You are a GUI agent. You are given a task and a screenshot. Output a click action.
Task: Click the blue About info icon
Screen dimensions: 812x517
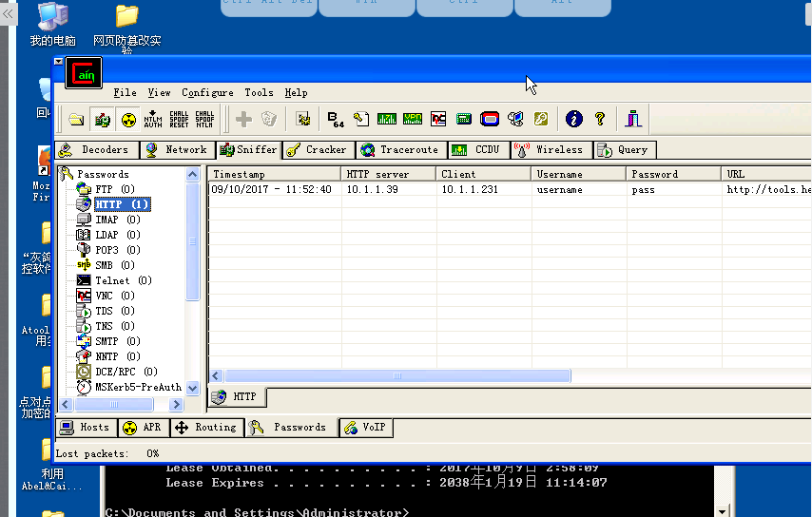click(573, 120)
